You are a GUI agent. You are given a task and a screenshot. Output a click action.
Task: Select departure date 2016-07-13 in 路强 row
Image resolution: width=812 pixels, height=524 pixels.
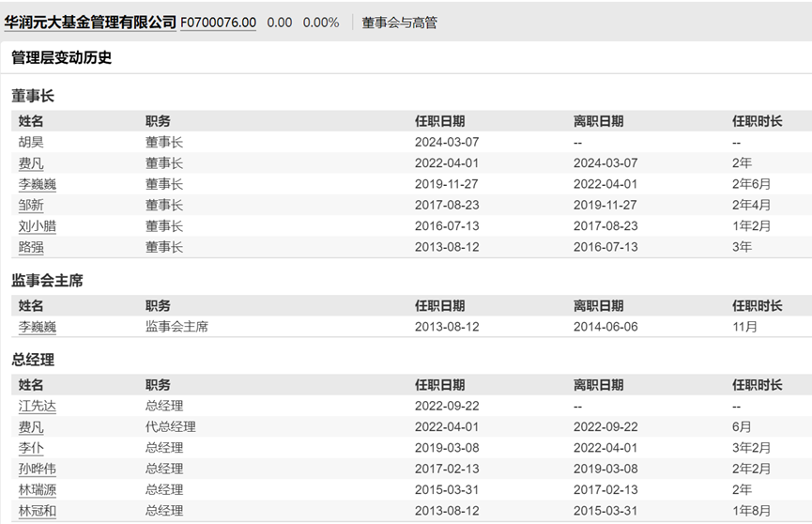(605, 247)
